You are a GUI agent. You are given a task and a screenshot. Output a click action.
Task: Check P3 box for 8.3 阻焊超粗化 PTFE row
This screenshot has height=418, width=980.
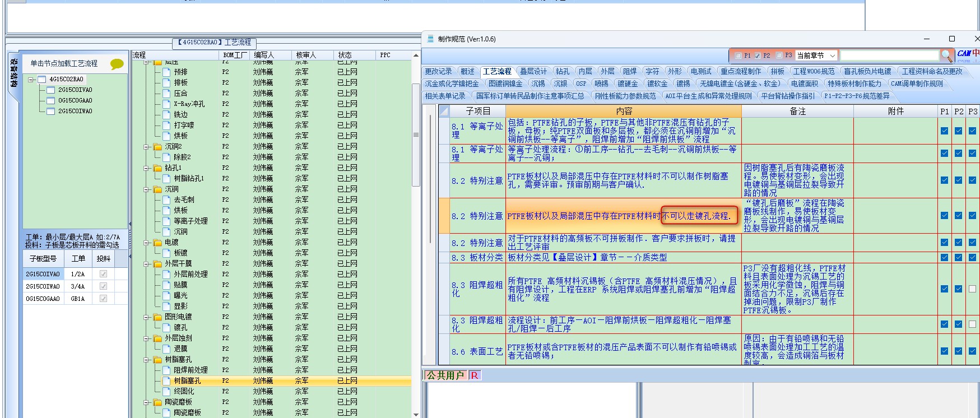tap(972, 289)
